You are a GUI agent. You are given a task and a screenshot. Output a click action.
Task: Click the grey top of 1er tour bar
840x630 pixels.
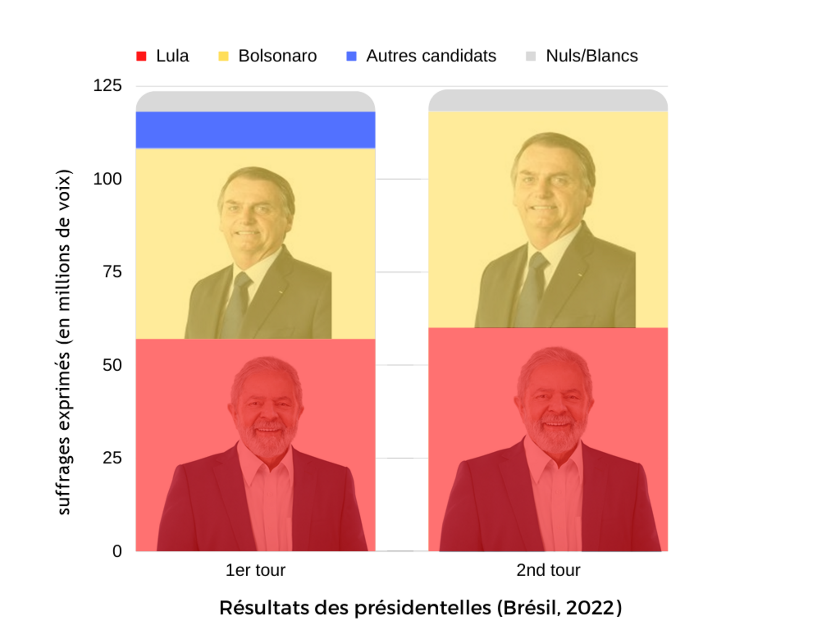(255, 102)
